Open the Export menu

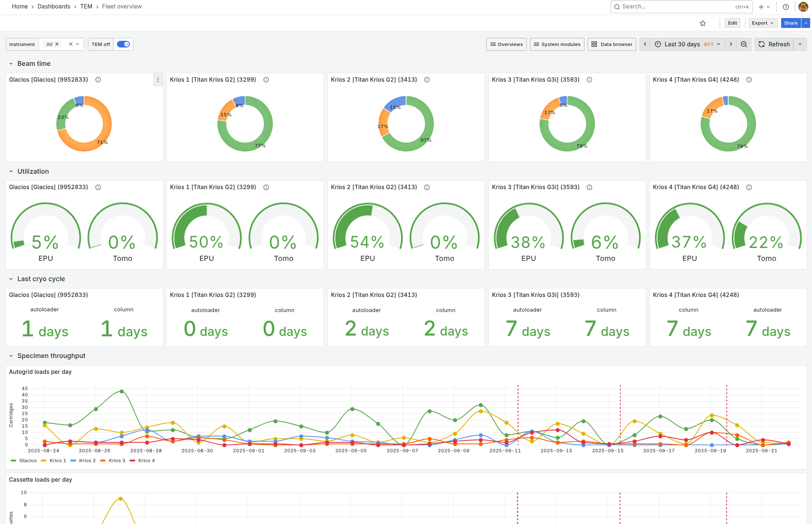tap(762, 23)
